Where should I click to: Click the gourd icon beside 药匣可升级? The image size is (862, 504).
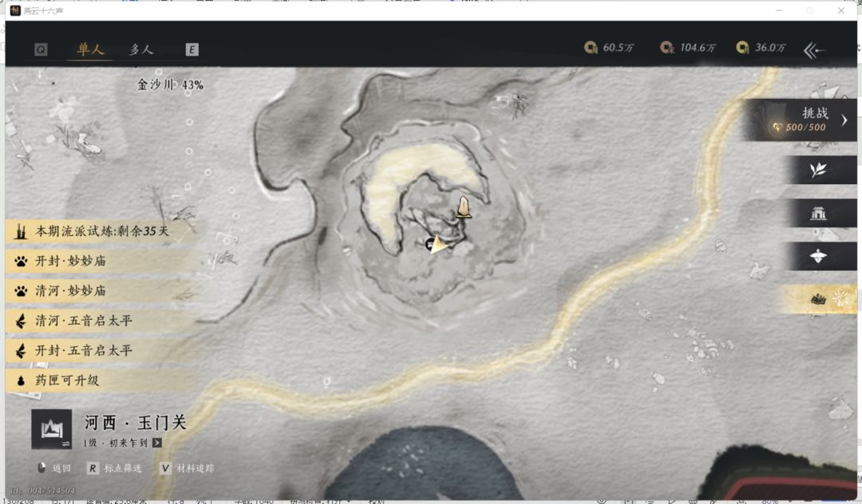[21, 380]
